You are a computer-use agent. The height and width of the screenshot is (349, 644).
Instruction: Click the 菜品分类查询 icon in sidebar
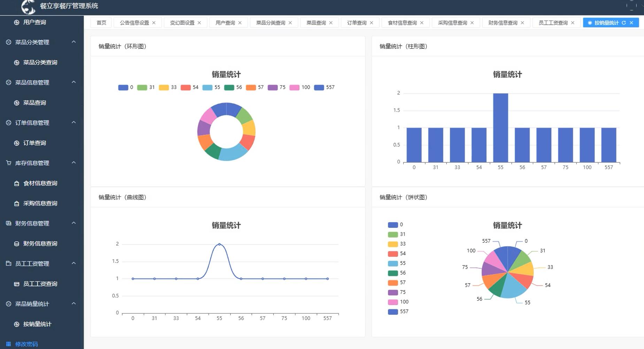pyautogui.click(x=16, y=62)
